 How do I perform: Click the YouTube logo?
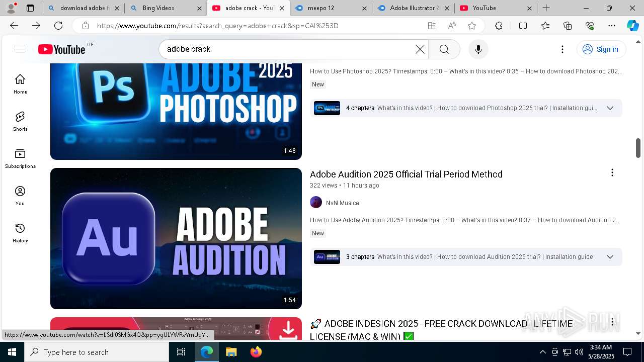pyautogui.click(x=62, y=49)
